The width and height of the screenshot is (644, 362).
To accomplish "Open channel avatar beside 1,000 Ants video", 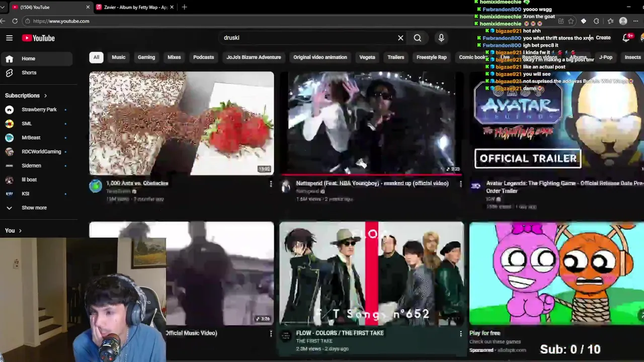I will (96, 187).
